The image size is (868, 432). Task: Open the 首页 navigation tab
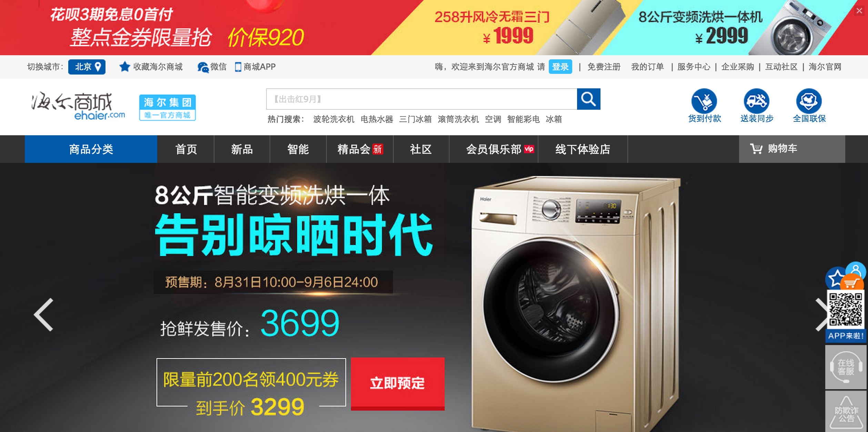click(x=186, y=149)
